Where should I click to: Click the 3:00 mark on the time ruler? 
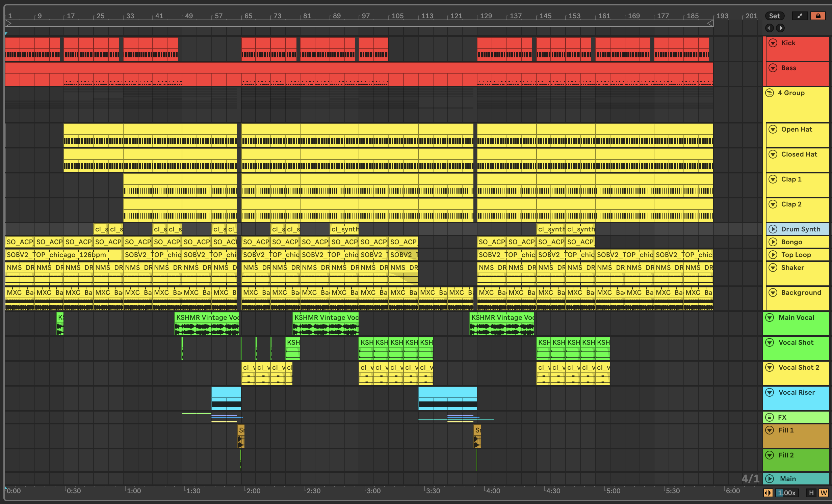point(373,491)
